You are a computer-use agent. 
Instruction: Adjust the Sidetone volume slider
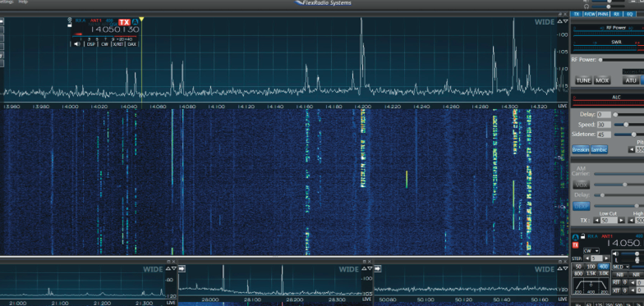point(629,135)
